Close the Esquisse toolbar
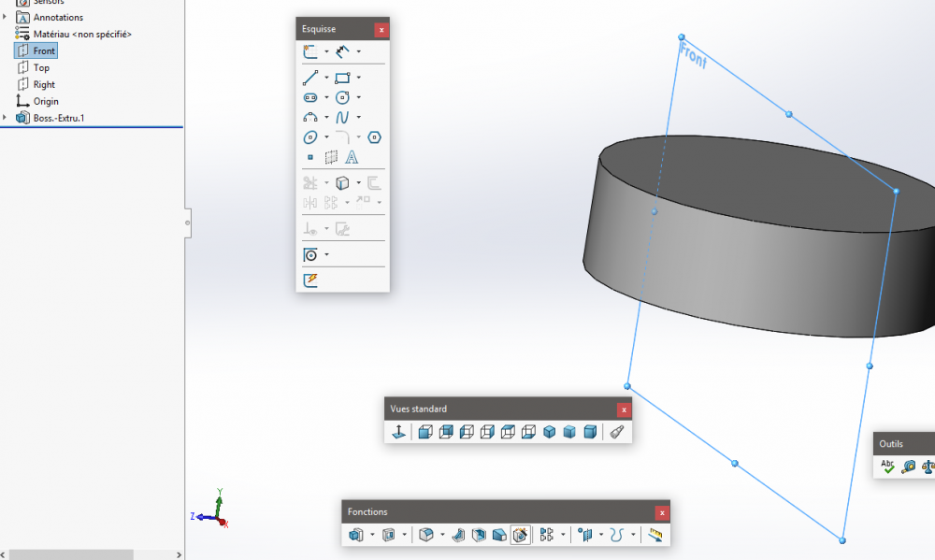The width and height of the screenshot is (935, 560). (381, 30)
